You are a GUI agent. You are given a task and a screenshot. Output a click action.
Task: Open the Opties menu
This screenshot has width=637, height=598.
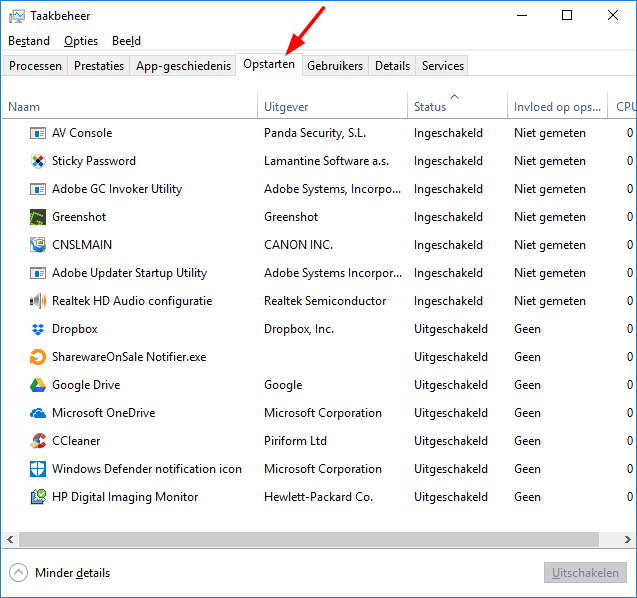[x=81, y=41]
